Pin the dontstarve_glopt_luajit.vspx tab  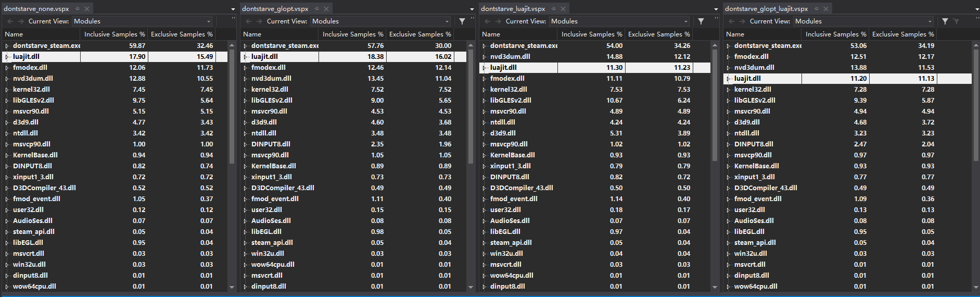click(816, 9)
